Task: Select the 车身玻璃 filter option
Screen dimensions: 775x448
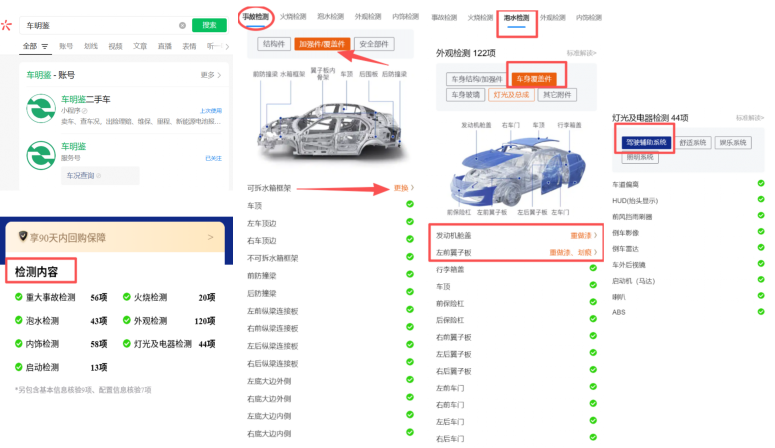Action: click(465, 95)
